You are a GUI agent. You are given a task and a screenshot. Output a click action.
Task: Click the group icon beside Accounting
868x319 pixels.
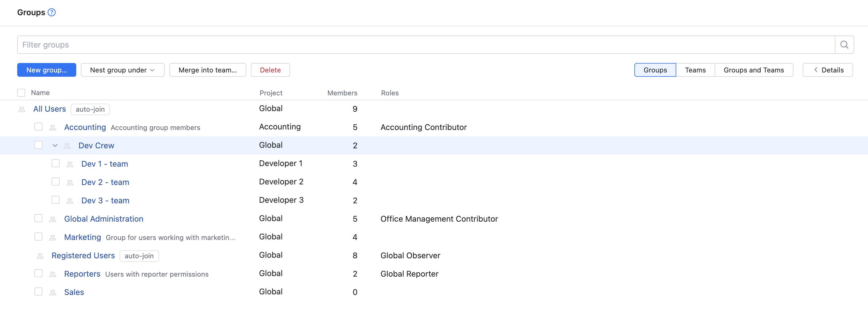53,127
